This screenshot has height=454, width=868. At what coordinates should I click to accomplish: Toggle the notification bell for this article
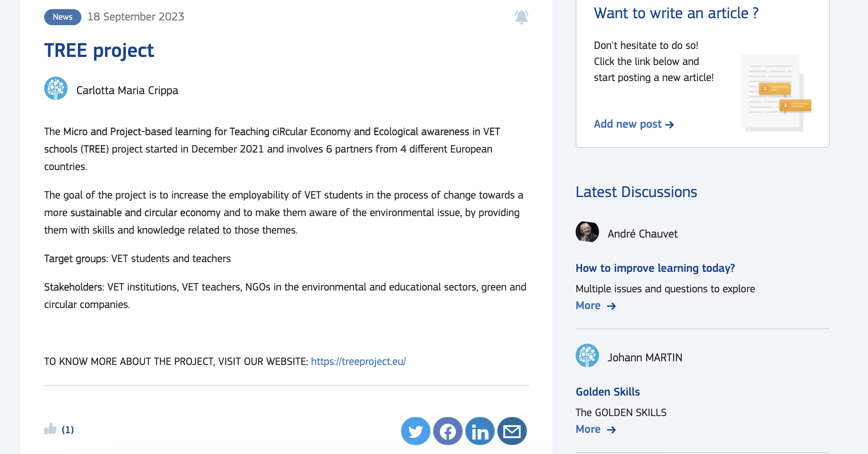(521, 17)
